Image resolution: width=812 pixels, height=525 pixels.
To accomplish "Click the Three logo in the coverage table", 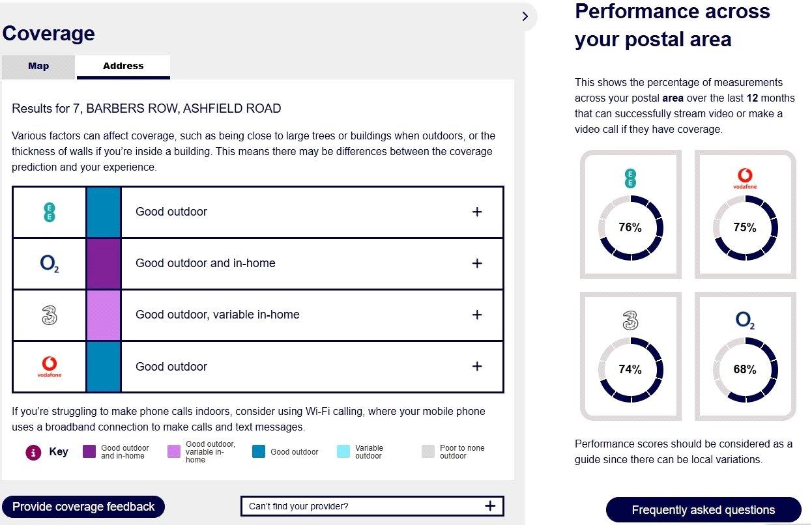I will point(50,315).
